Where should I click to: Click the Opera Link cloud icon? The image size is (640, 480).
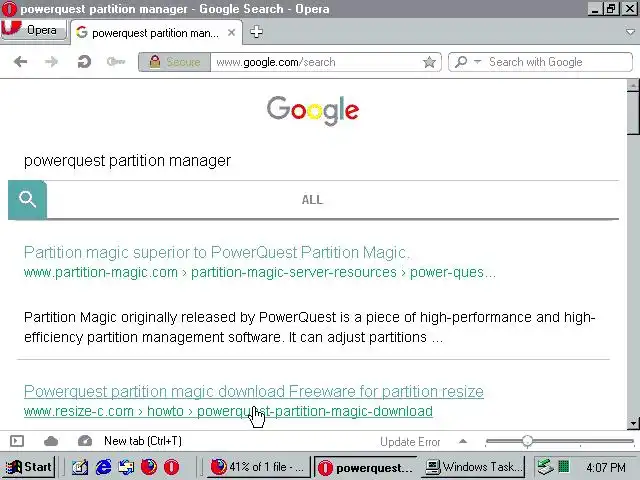51,441
